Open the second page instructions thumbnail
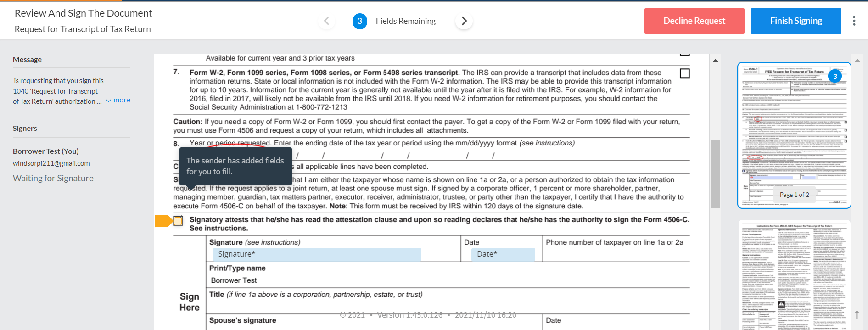The width and height of the screenshot is (868, 330). tap(794, 275)
